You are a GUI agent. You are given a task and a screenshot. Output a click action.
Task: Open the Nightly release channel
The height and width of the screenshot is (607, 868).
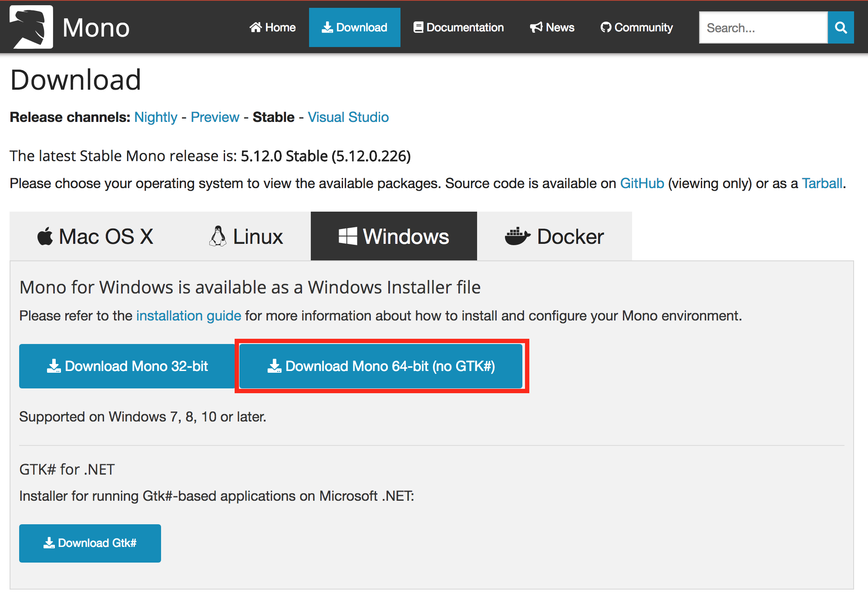156,117
